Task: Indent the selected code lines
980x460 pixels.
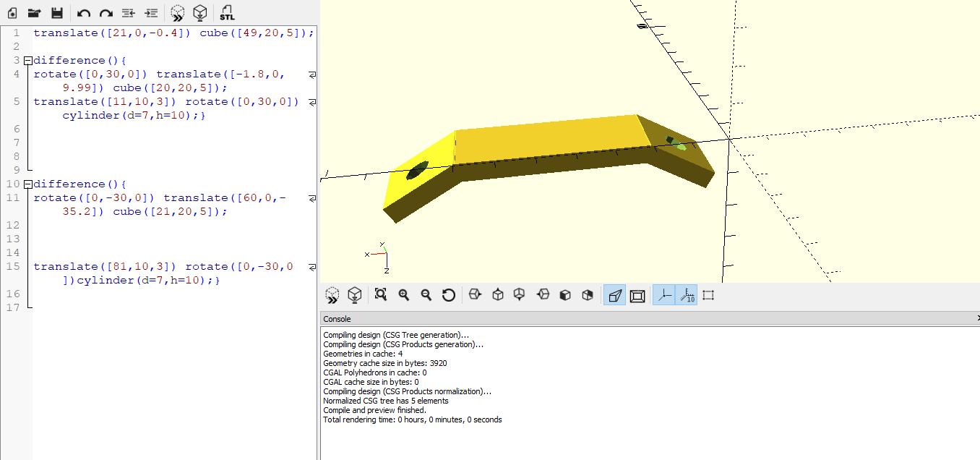Action: point(151,13)
